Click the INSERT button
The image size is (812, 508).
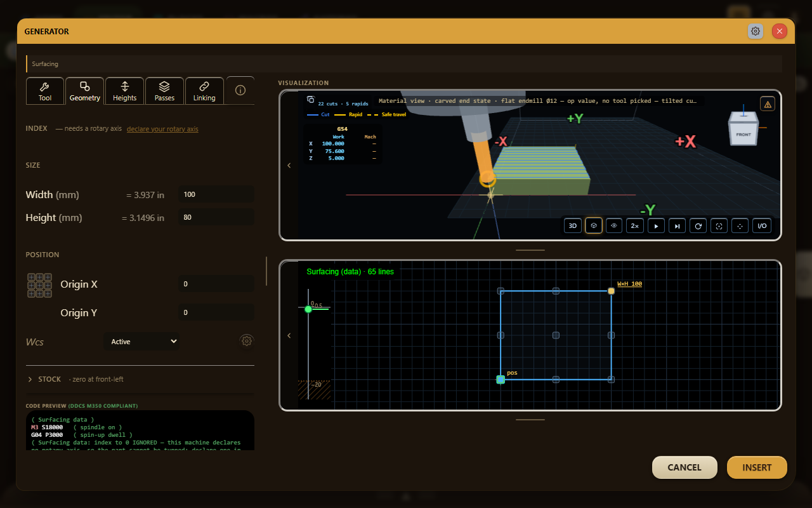click(757, 467)
